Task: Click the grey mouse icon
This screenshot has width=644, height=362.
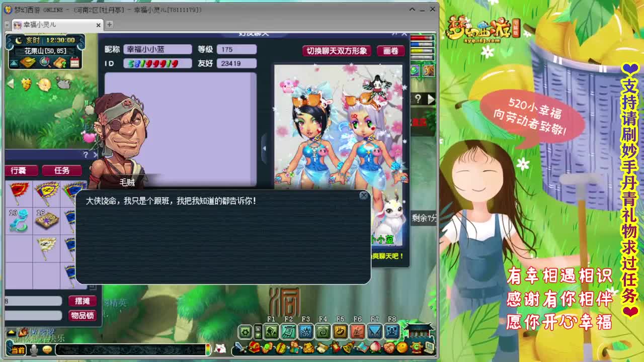Action: [x=63, y=84]
